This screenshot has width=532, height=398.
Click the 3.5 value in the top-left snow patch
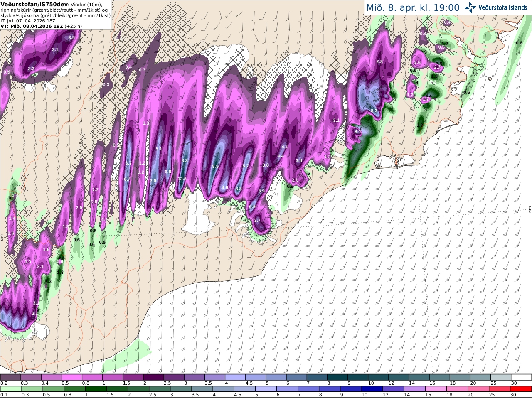pyautogui.click(x=71, y=37)
